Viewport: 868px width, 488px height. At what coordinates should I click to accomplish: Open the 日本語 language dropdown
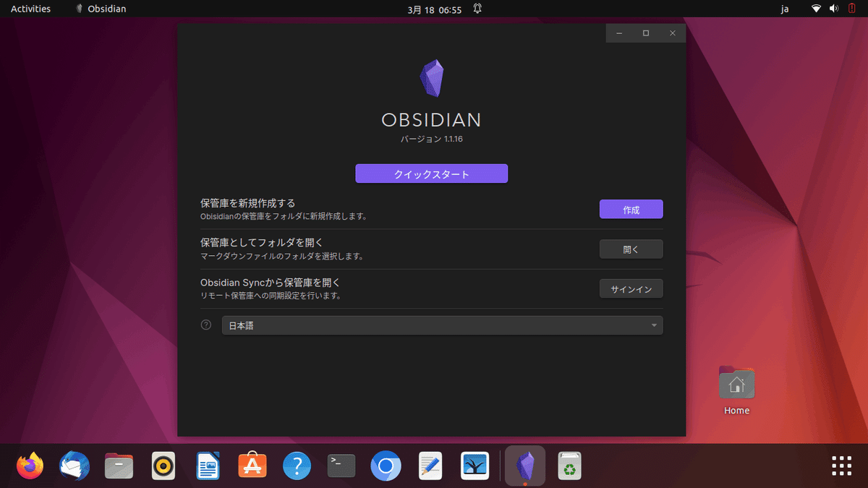coord(442,325)
